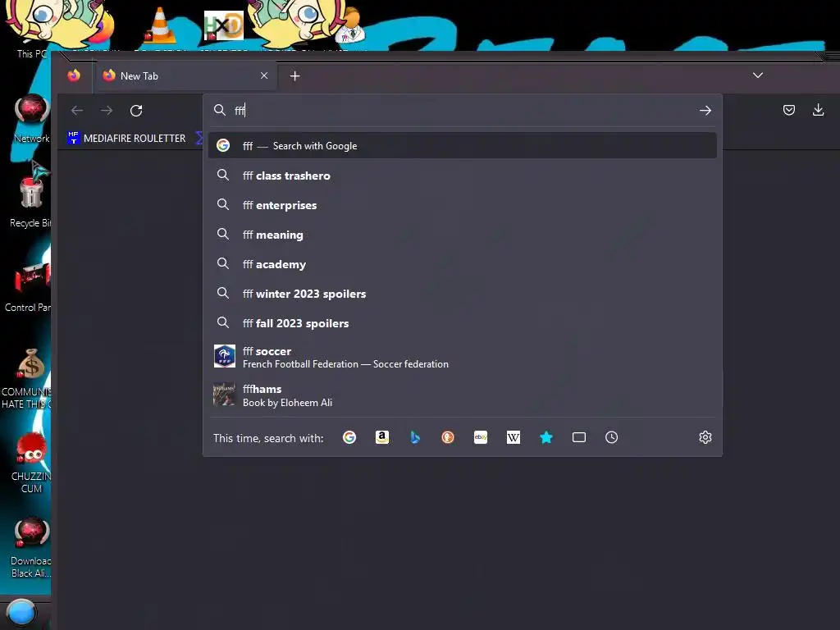840x630 pixels.
Task: Search this time with eBay icon
Action: tap(481, 438)
